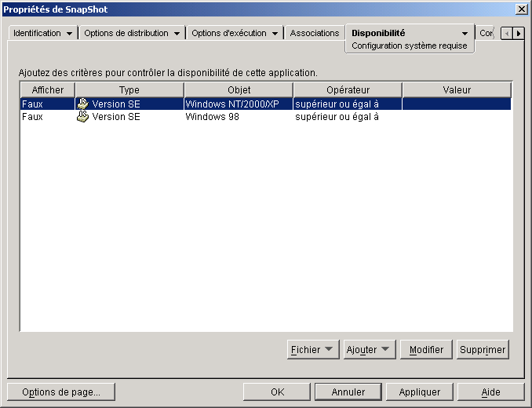Click Faux in the Windows NT/2000/XP row
This screenshot has height=408, width=532.
click(32, 104)
